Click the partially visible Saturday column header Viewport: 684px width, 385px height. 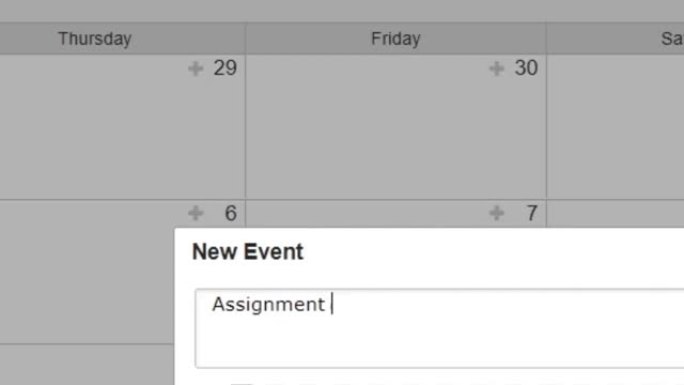[x=615, y=38]
